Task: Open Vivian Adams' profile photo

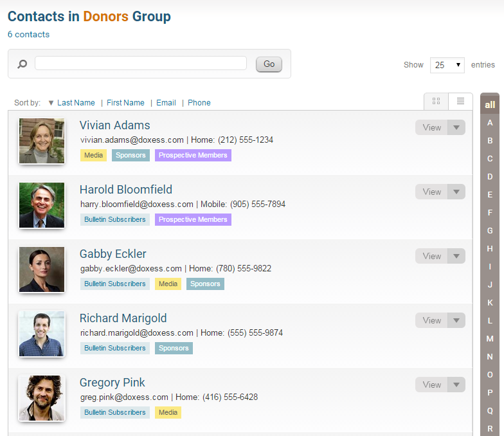Action: [42, 141]
